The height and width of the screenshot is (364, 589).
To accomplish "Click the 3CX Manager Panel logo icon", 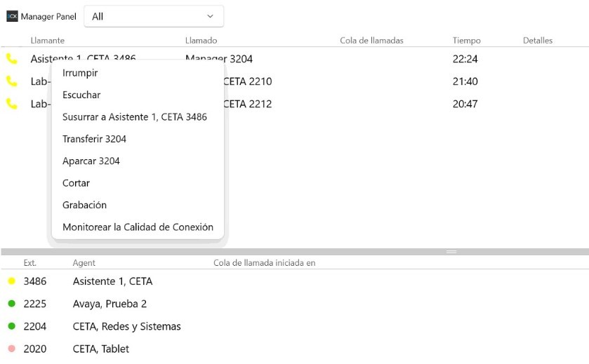I will tap(12, 16).
